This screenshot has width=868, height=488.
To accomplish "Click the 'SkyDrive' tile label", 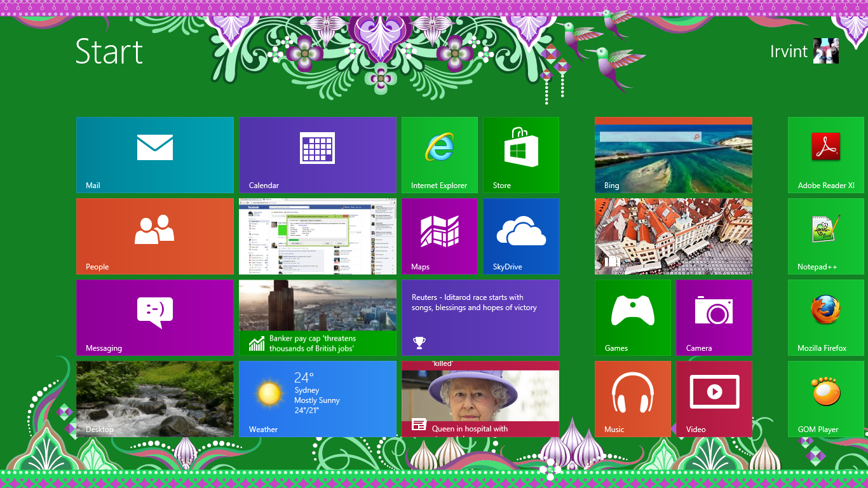I will tap(507, 267).
